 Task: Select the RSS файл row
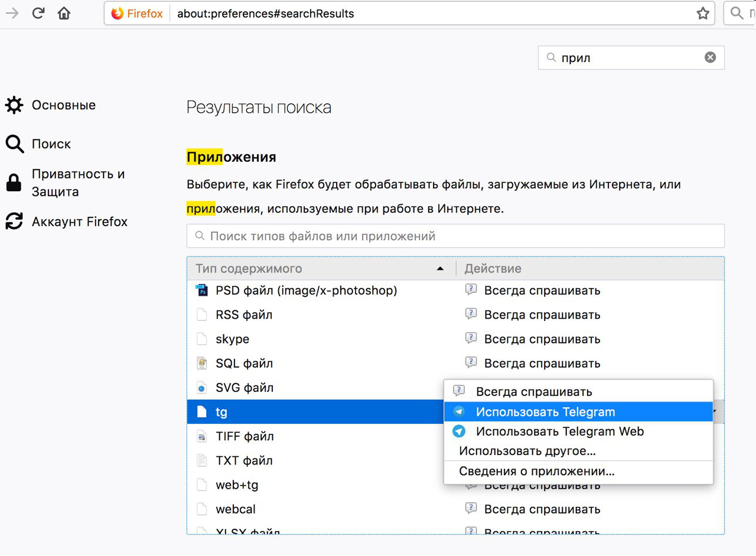click(455, 315)
